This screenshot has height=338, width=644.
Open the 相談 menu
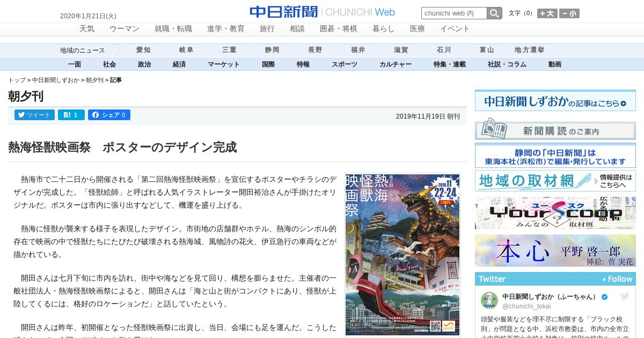297,28
